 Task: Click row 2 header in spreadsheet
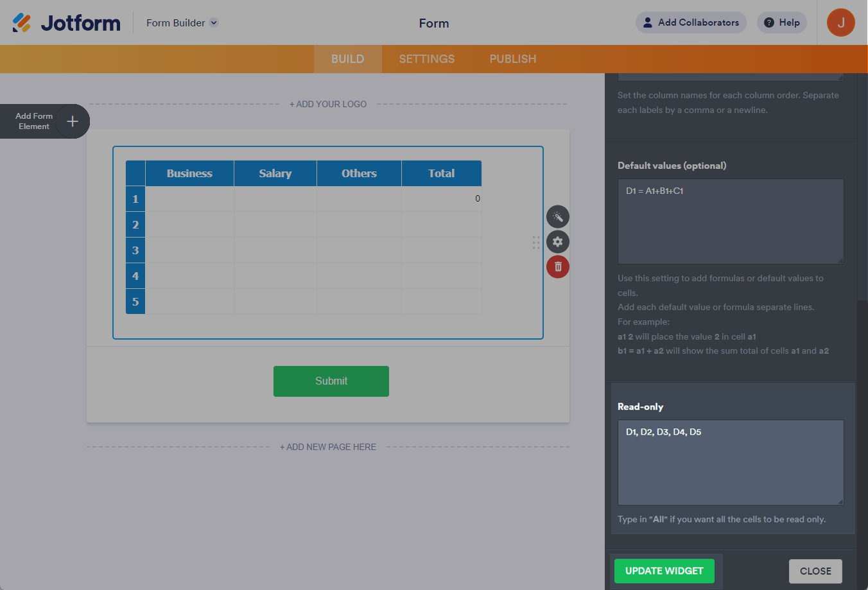click(135, 225)
